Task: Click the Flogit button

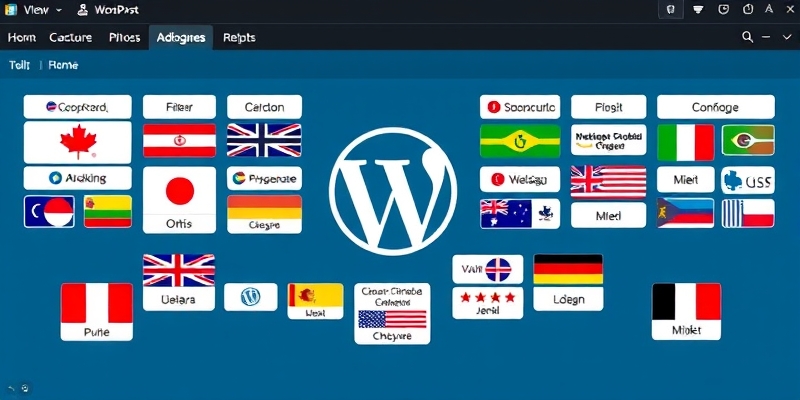Action: point(608,107)
